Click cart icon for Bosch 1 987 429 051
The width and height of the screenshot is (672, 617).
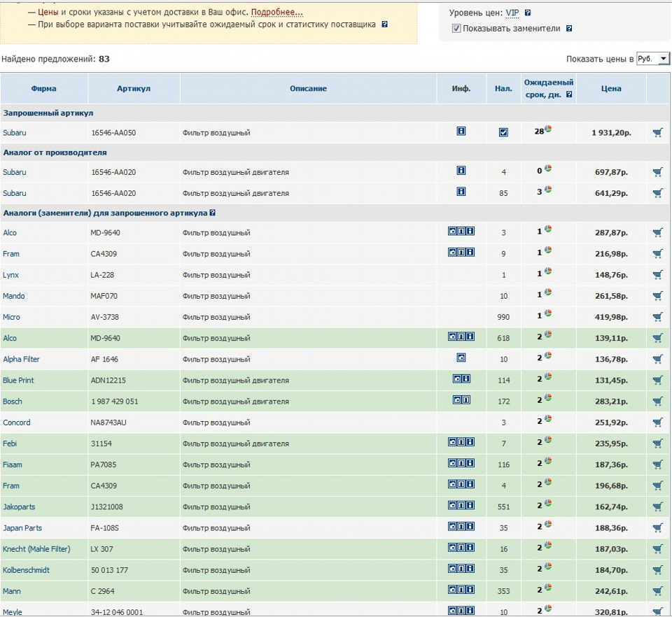[657, 402]
